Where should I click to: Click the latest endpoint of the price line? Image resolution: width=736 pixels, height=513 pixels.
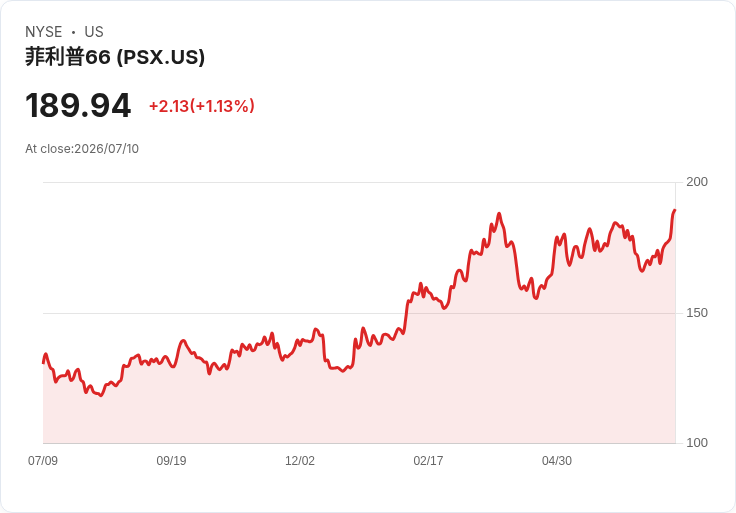click(x=675, y=210)
